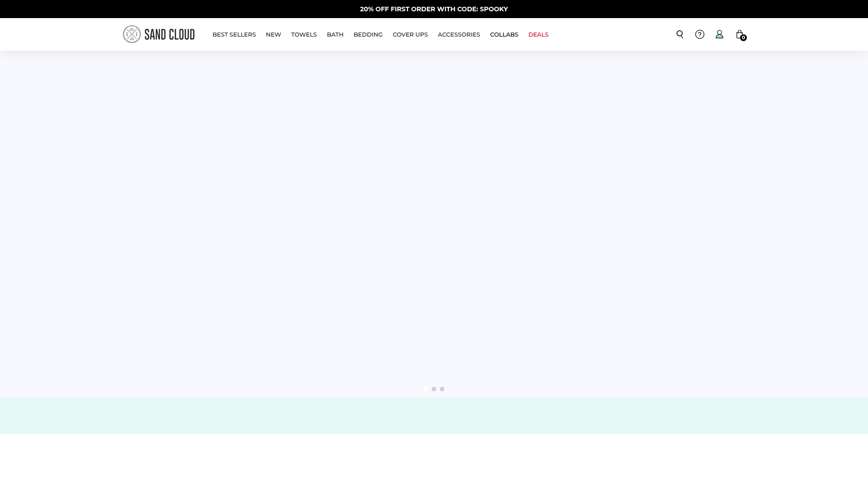Screen dimensions: 868x488
Task: Click the Sand Cloud logo
Action: coord(158,34)
